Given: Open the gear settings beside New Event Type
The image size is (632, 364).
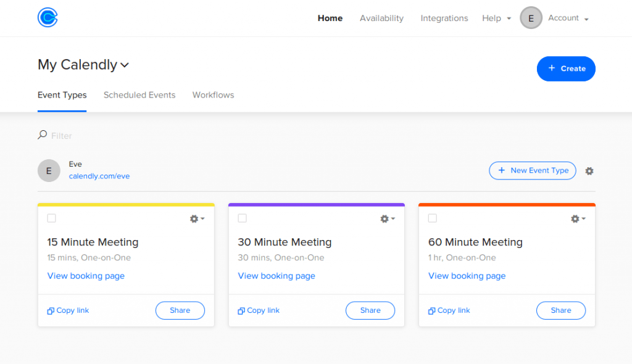Looking at the screenshot, I should (x=589, y=171).
